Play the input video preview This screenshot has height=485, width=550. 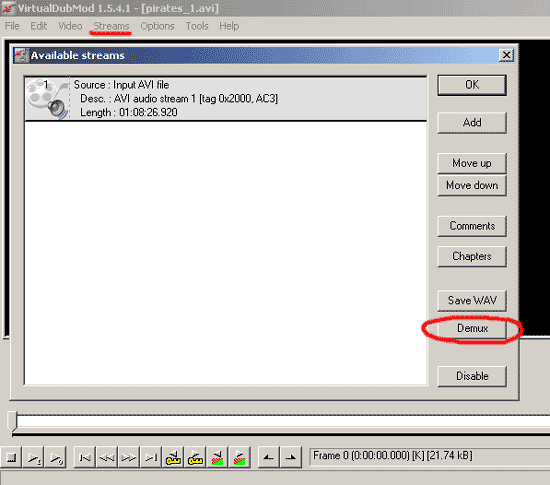pyautogui.click(x=33, y=457)
